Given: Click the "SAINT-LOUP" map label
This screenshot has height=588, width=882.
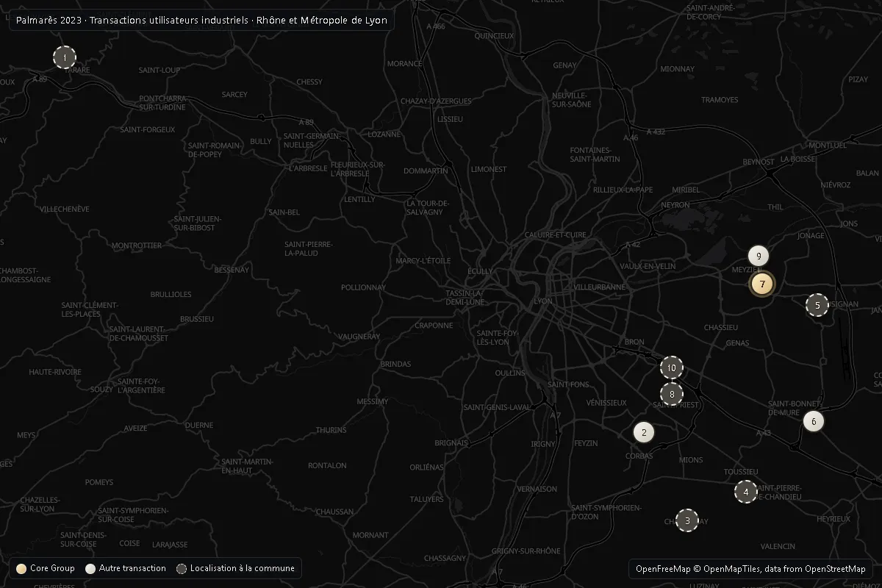Looking at the screenshot, I should tap(159, 70).
